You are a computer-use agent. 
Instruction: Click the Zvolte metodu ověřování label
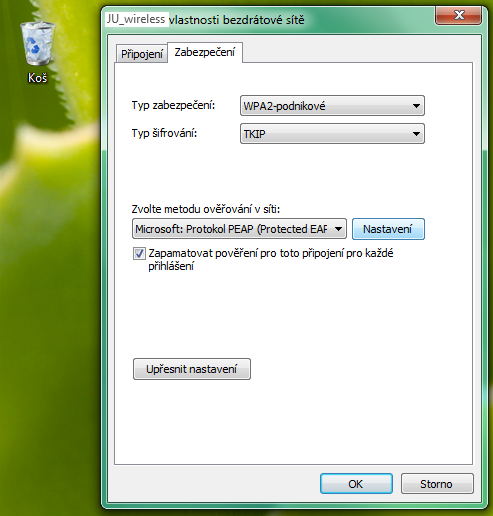pyautogui.click(x=206, y=209)
